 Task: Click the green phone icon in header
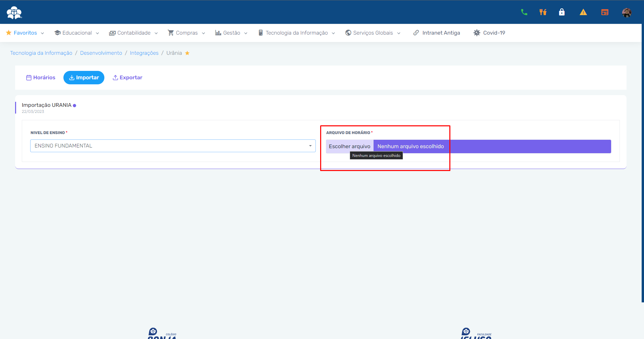[524, 12]
